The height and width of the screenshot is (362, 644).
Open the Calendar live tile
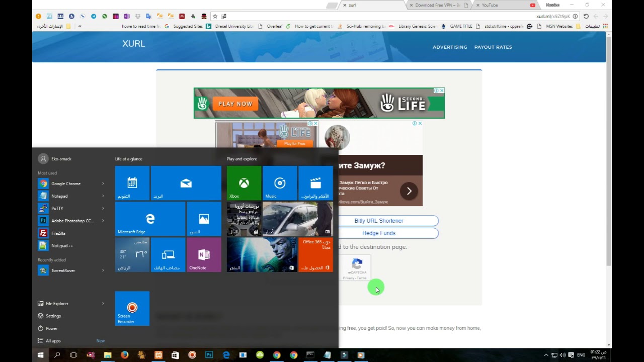click(x=132, y=184)
